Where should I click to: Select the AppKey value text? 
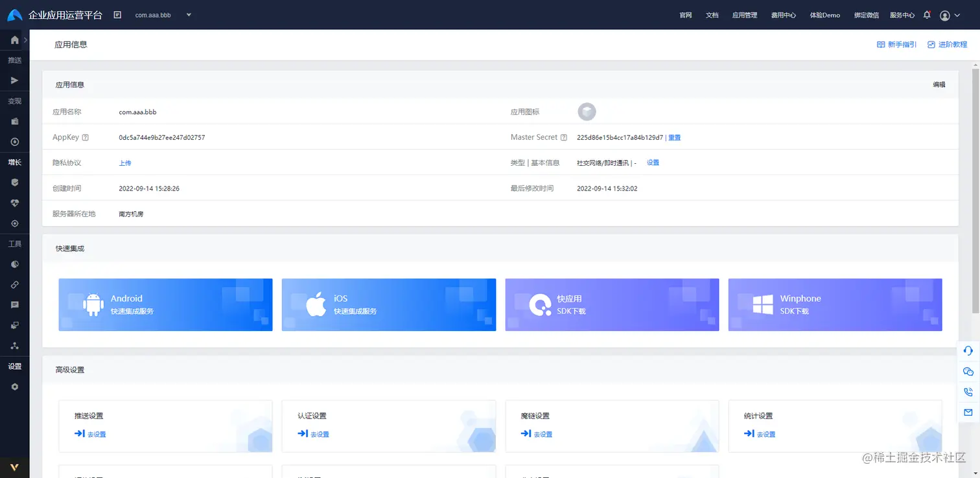162,137
